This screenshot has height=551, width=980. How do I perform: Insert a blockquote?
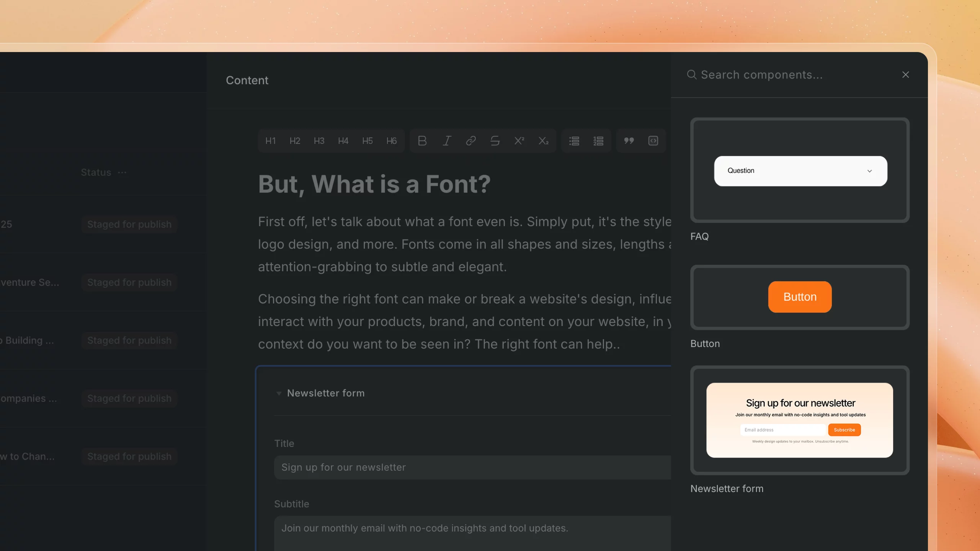tap(629, 141)
